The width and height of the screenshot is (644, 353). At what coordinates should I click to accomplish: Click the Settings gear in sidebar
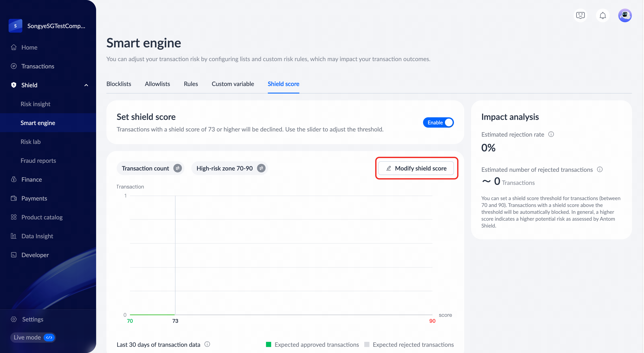coord(14,319)
